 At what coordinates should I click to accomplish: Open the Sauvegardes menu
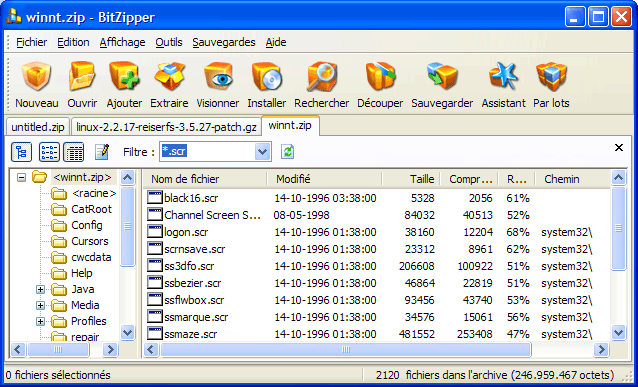[224, 42]
